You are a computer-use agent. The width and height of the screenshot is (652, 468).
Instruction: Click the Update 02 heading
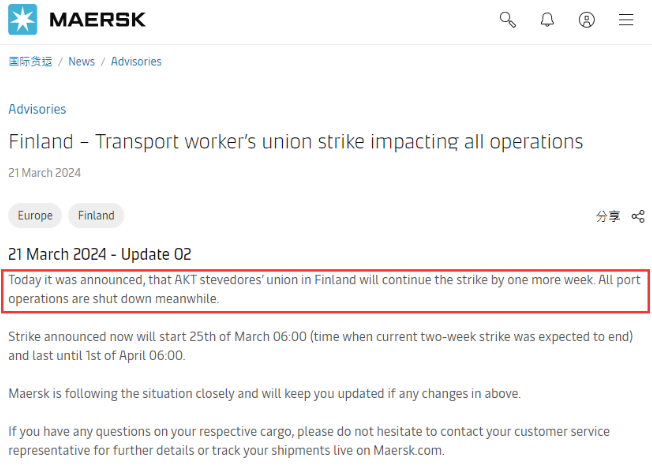[x=99, y=254]
